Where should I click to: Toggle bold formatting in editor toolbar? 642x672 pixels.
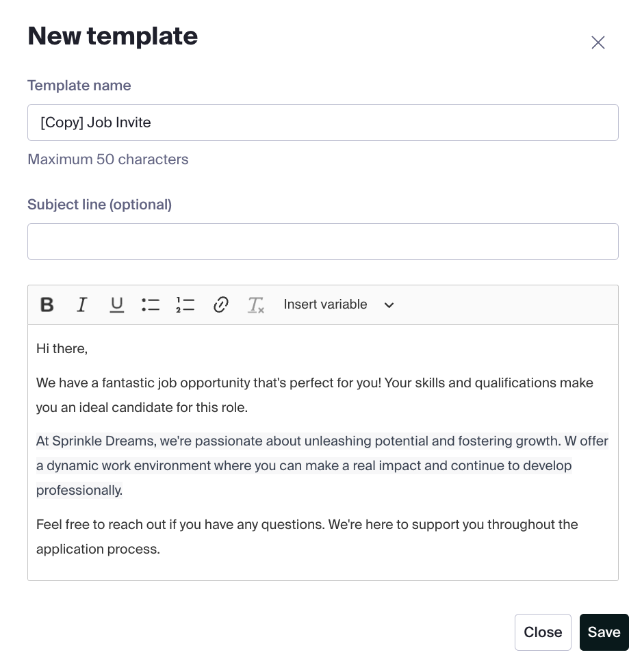pyautogui.click(x=47, y=305)
